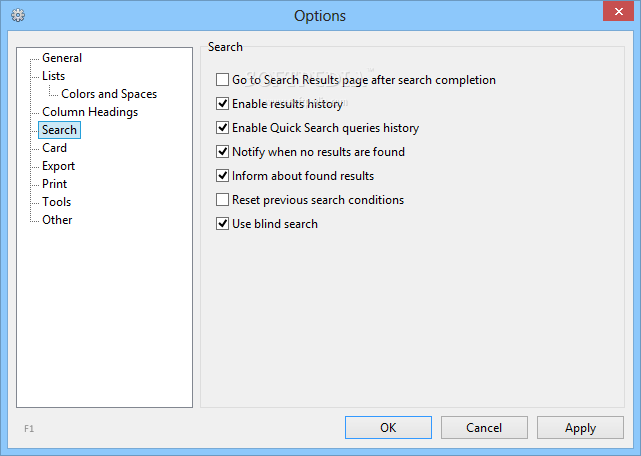Disable Notify when no results are found
The width and height of the screenshot is (641, 456).
(x=222, y=152)
